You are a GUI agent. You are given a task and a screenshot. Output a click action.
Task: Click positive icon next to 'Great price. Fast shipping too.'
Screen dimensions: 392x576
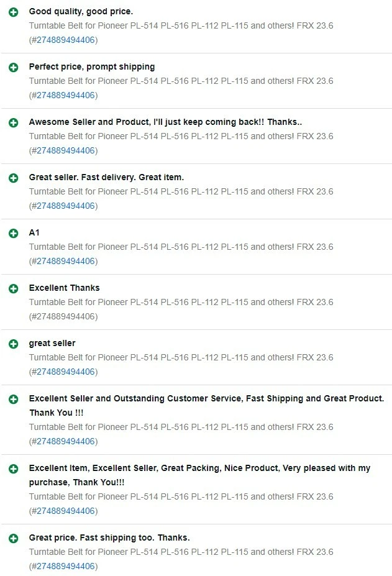click(14, 539)
